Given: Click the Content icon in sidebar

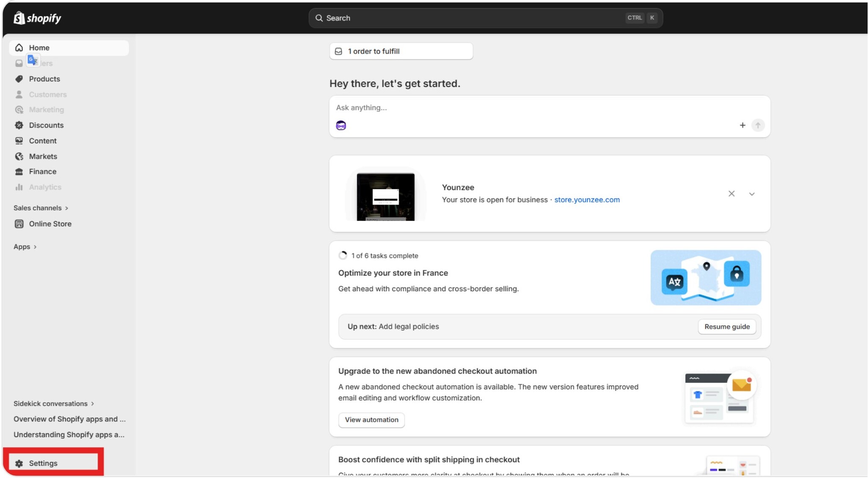Looking at the screenshot, I should click(x=19, y=141).
